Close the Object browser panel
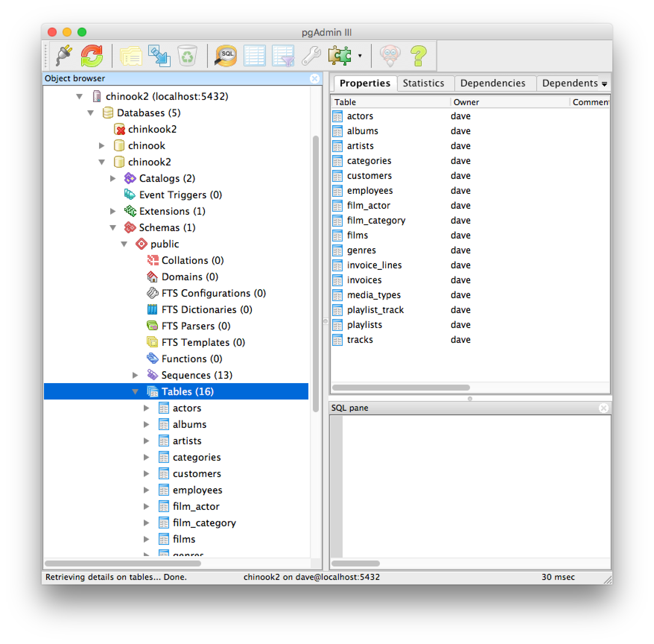 pyautogui.click(x=315, y=78)
